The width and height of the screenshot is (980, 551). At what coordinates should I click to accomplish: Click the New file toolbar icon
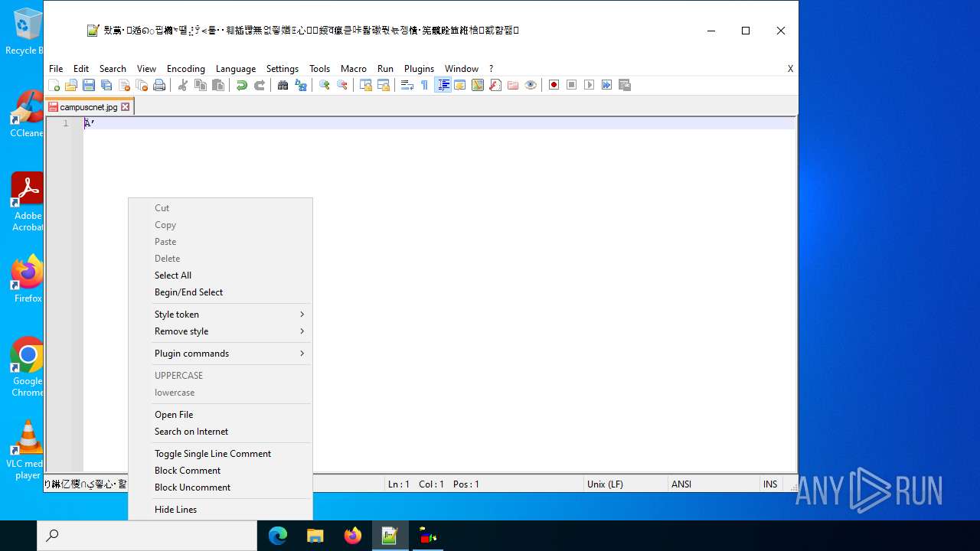click(x=54, y=85)
